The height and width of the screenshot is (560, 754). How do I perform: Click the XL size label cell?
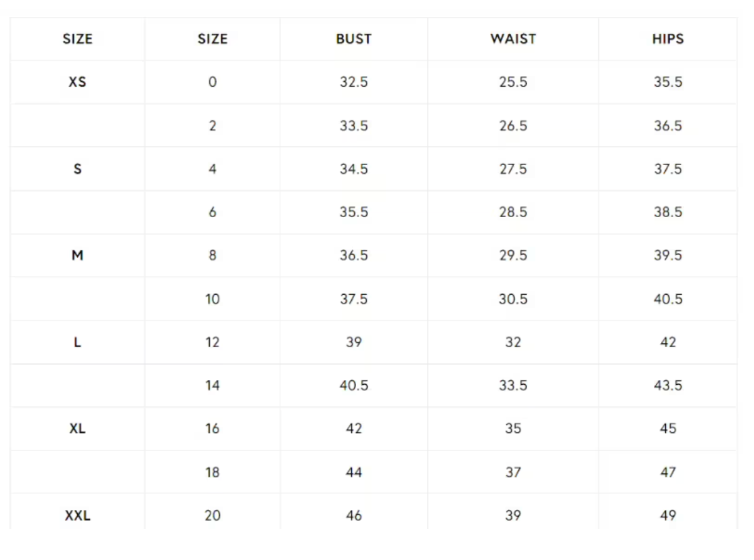pos(77,429)
